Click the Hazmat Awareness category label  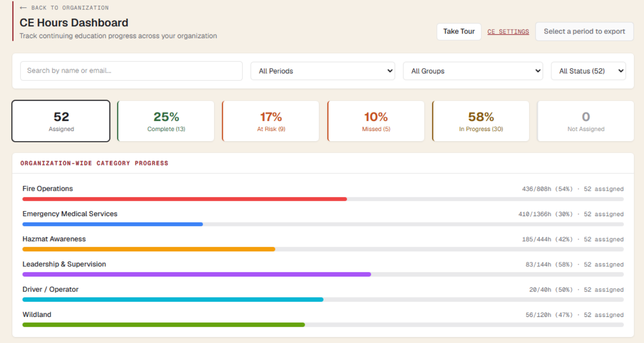pos(54,239)
